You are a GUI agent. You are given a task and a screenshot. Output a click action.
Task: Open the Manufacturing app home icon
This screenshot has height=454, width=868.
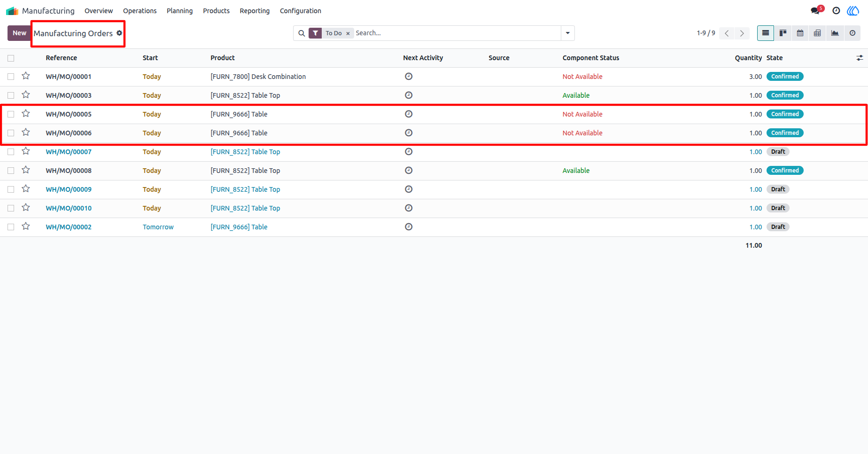12,11
